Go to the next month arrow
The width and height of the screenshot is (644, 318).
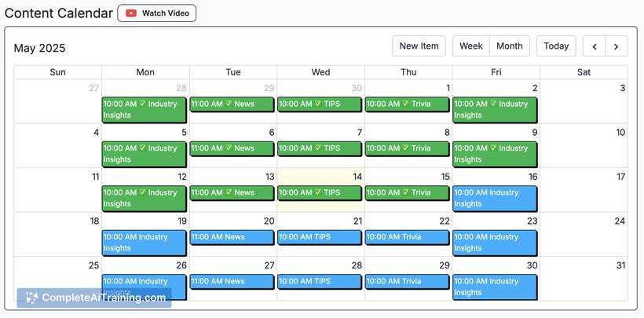pos(617,46)
